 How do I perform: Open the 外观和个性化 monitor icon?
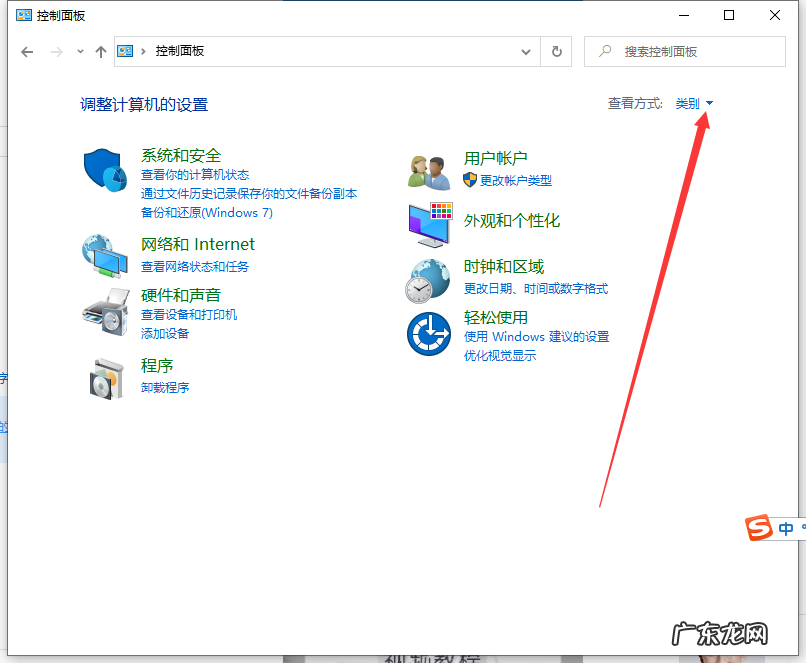(x=428, y=225)
